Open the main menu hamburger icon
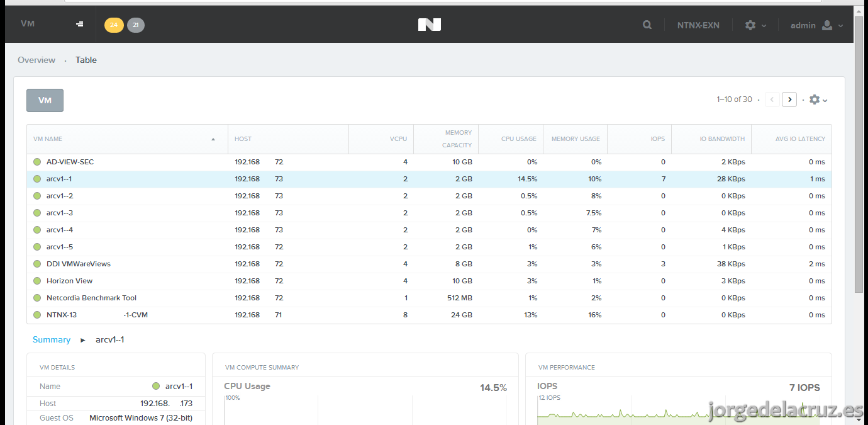 pos(80,25)
